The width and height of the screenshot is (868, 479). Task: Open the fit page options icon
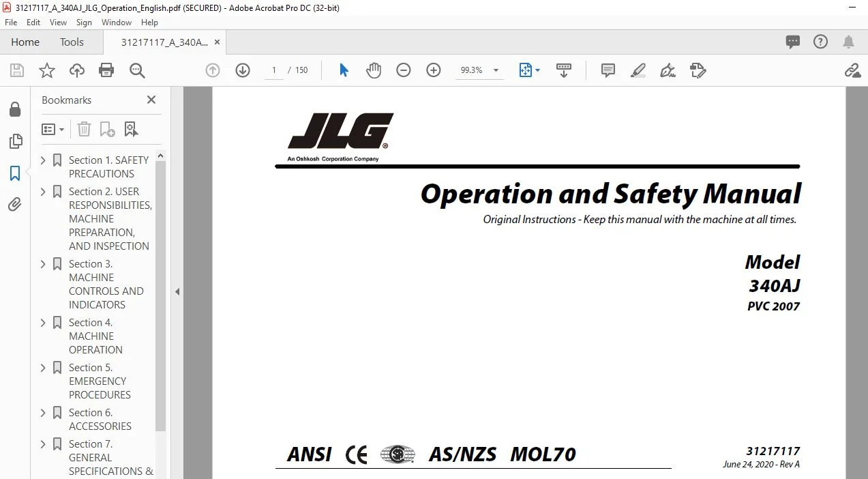526,70
